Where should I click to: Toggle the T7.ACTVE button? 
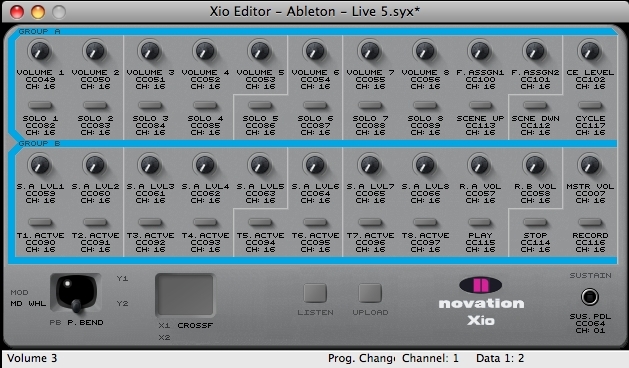[370, 222]
